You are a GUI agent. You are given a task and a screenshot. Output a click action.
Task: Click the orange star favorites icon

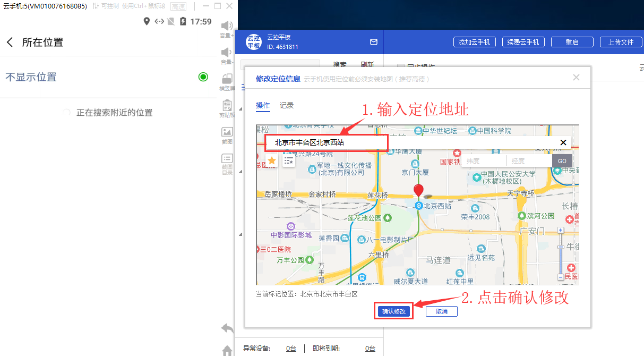(x=271, y=160)
